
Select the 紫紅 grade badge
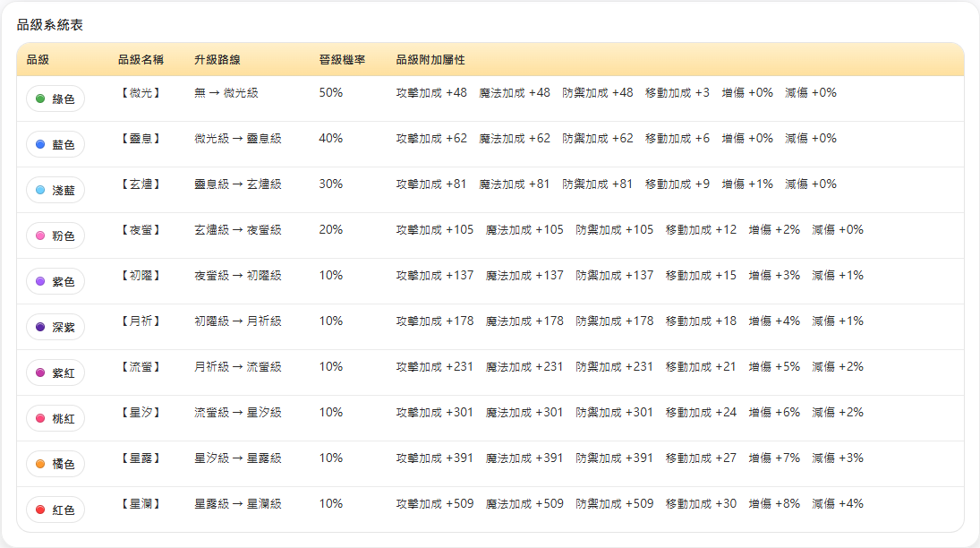click(55, 372)
